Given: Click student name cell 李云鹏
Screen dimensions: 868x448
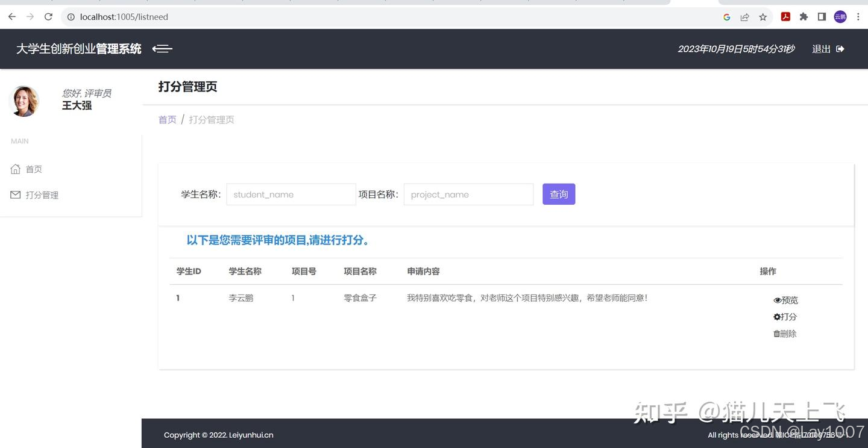Looking at the screenshot, I should tap(241, 298).
